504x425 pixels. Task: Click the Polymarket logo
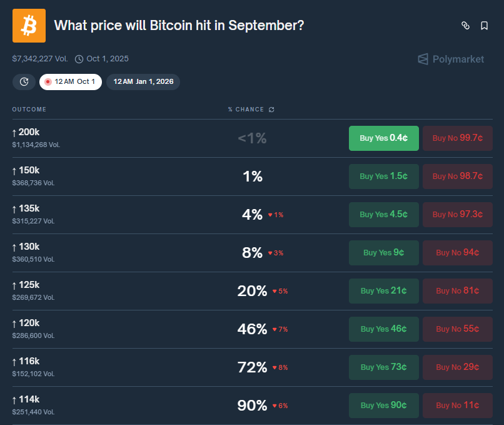(x=450, y=59)
